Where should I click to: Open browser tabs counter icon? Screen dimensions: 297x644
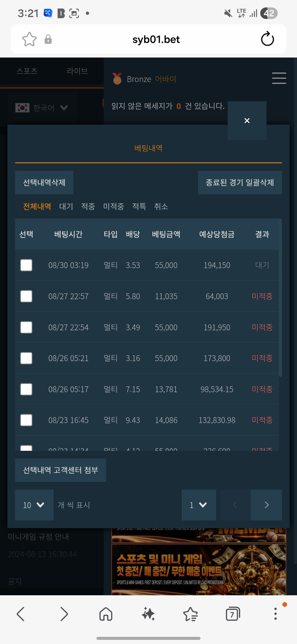pyautogui.click(x=233, y=614)
